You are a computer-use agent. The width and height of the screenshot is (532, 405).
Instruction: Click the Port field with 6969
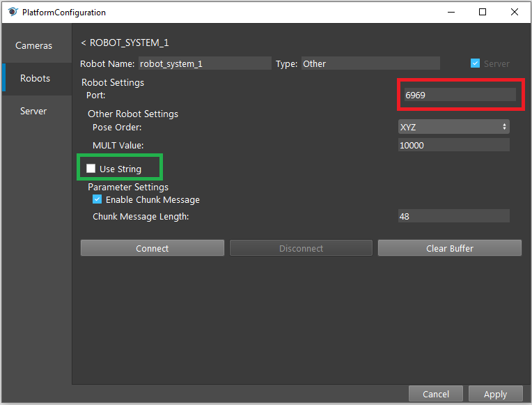click(x=460, y=95)
